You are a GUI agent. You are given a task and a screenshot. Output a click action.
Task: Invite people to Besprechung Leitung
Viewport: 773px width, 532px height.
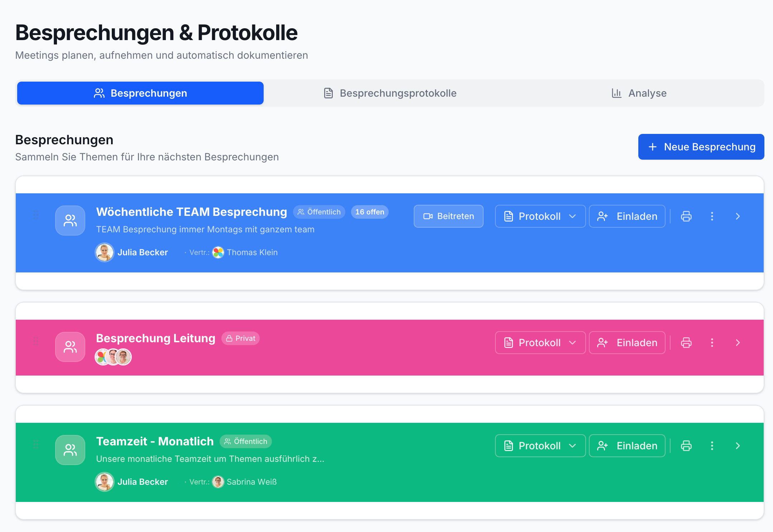pyautogui.click(x=627, y=343)
